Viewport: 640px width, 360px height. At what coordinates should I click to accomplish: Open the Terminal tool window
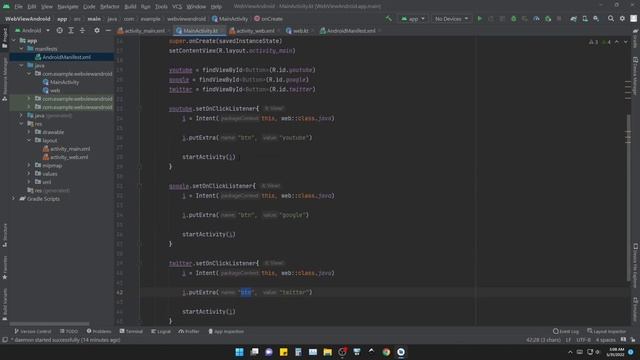click(x=131, y=331)
